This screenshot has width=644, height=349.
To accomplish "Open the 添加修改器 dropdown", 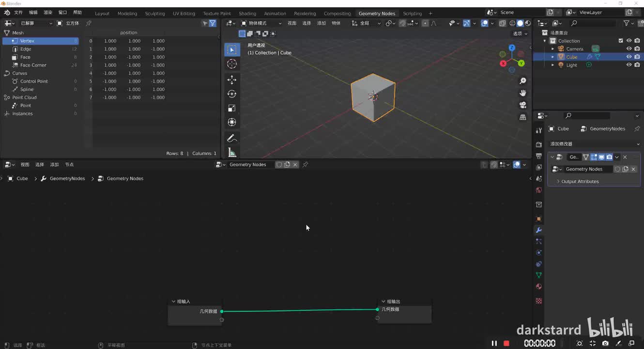I will click(594, 144).
